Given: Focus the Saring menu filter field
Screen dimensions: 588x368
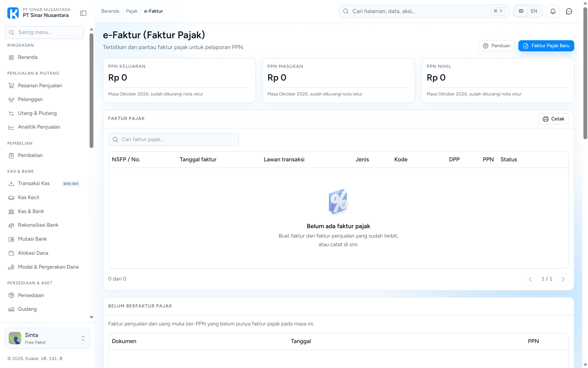Looking at the screenshot, I should 45,32.
